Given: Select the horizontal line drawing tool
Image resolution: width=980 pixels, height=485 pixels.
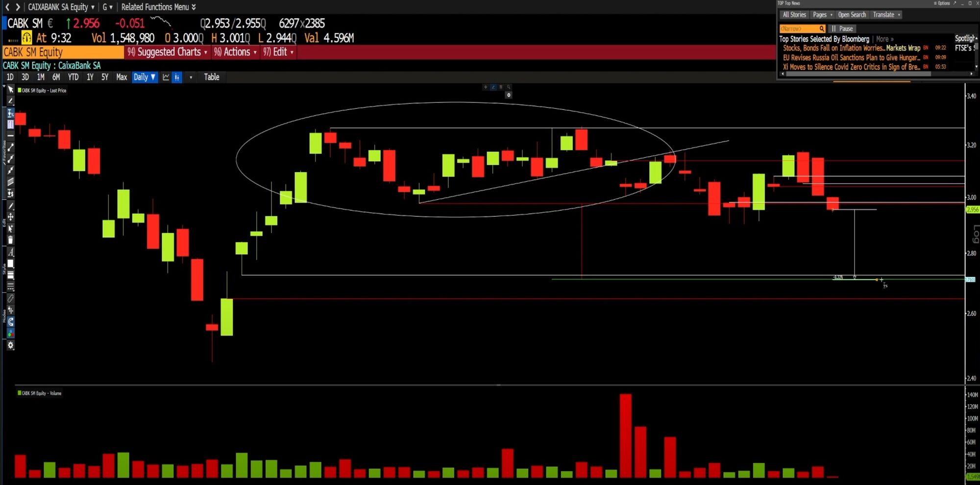Looking at the screenshot, I should tap(10, 135).
